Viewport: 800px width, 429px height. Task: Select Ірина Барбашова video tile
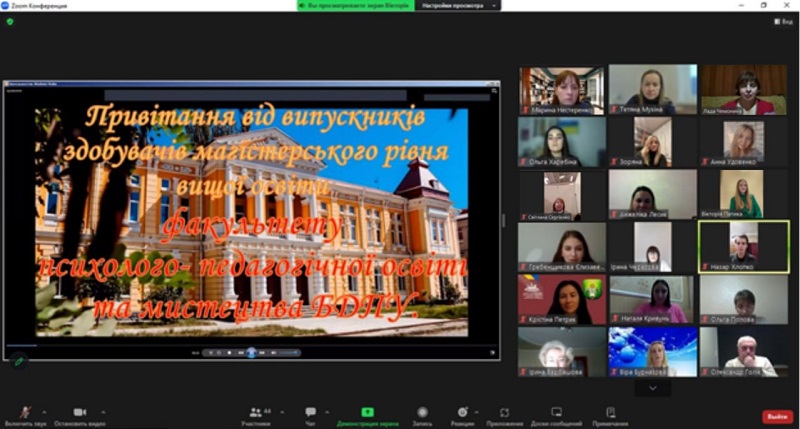pos(562,352)
